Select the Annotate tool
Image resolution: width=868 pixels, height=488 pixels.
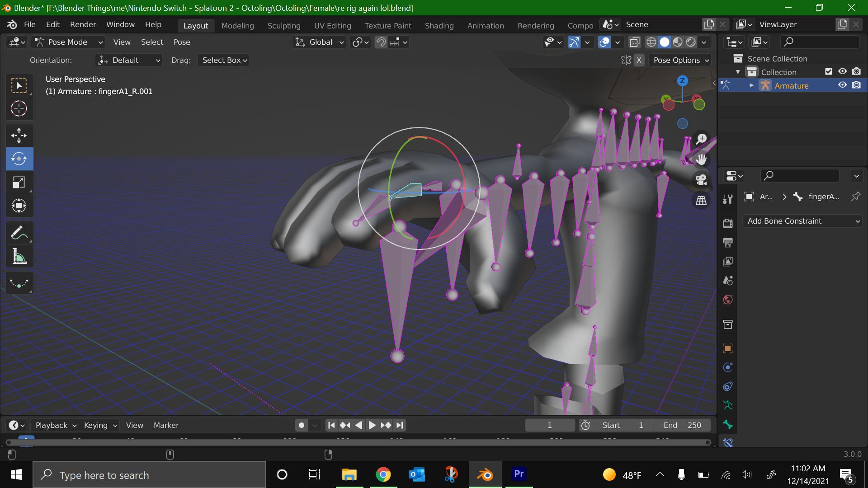[19, 233]
